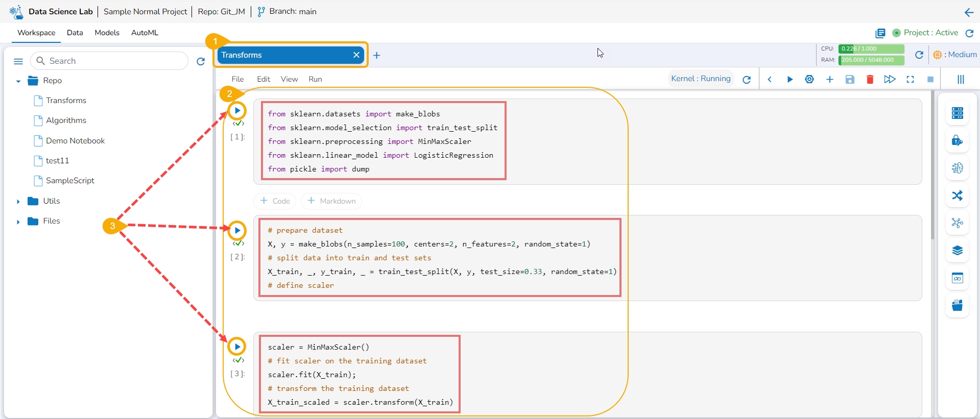Open the AutoML tab
Viewport: 980px width, 419px height.
click(145, 33)
